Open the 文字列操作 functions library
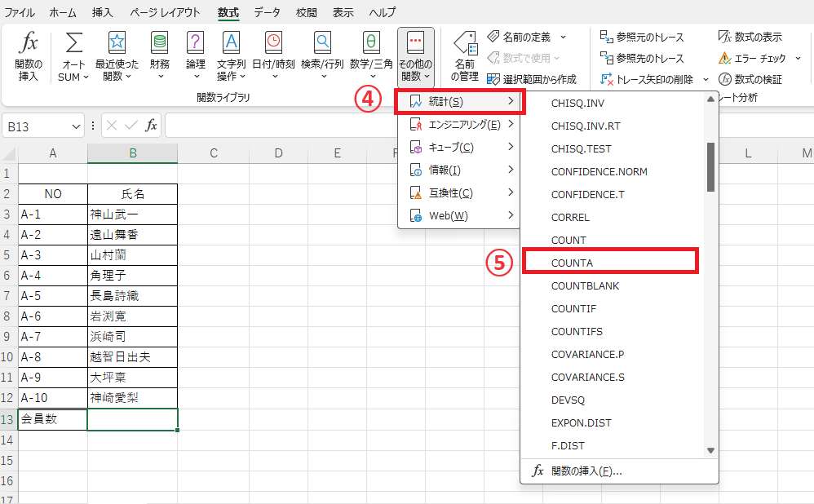The width and height of the screenshot is (814, 504). tap(231, 55)
